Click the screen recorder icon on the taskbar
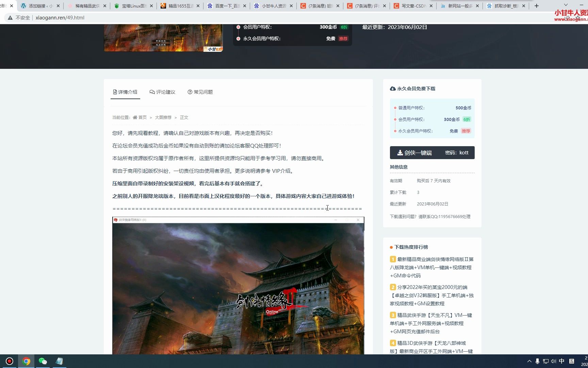This screenshot has width=588, height=368. (x=10, y=361)
